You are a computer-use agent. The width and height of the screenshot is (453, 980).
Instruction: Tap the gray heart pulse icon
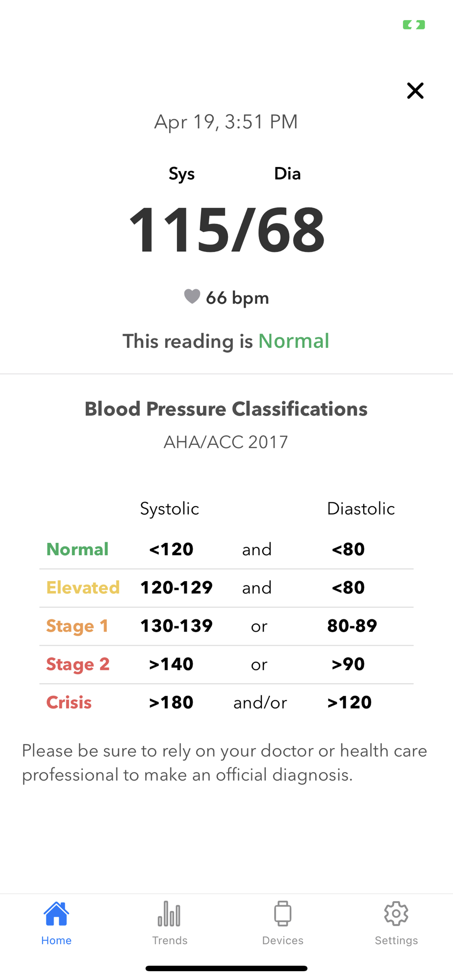tap(192, 296)
